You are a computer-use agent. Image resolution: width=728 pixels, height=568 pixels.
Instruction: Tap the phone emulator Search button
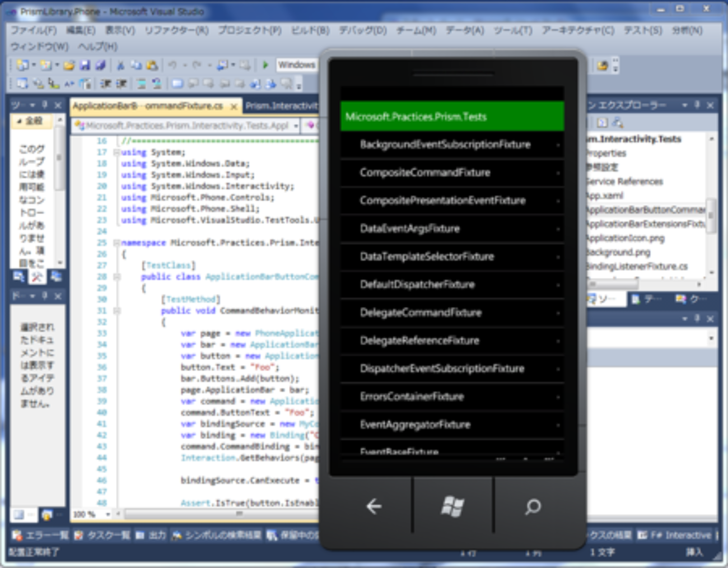533,506
